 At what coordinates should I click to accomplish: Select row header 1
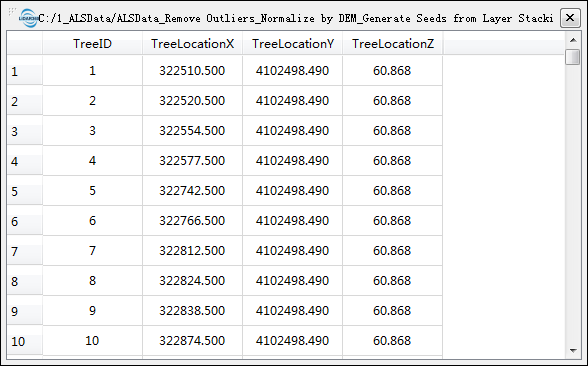24,71
